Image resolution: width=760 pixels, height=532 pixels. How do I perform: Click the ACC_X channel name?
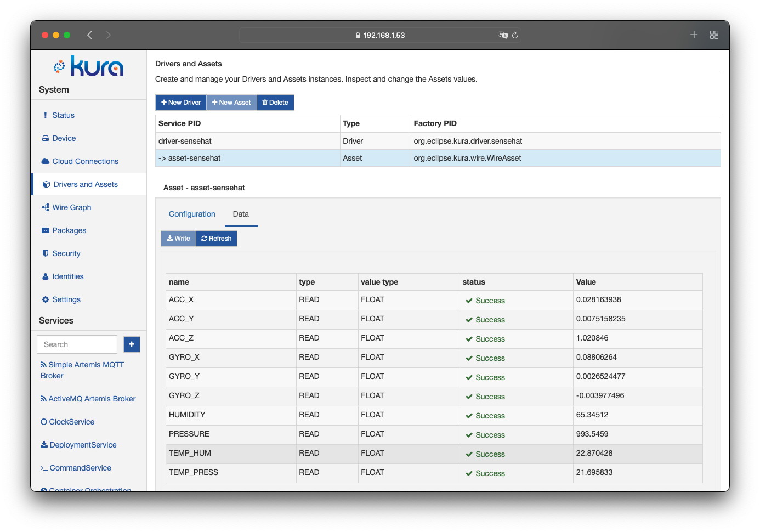(181, 299)
